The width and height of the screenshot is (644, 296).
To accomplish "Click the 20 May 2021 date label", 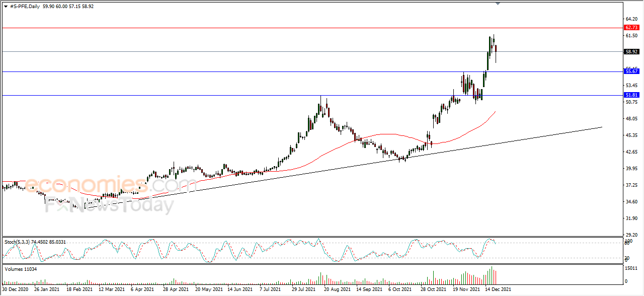I will (x=208, y=290).
